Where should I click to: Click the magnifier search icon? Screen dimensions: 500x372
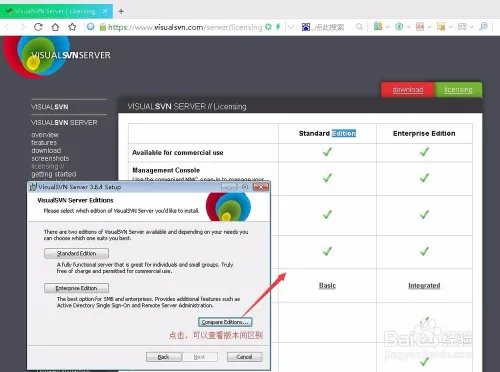(x=359, y=27)
